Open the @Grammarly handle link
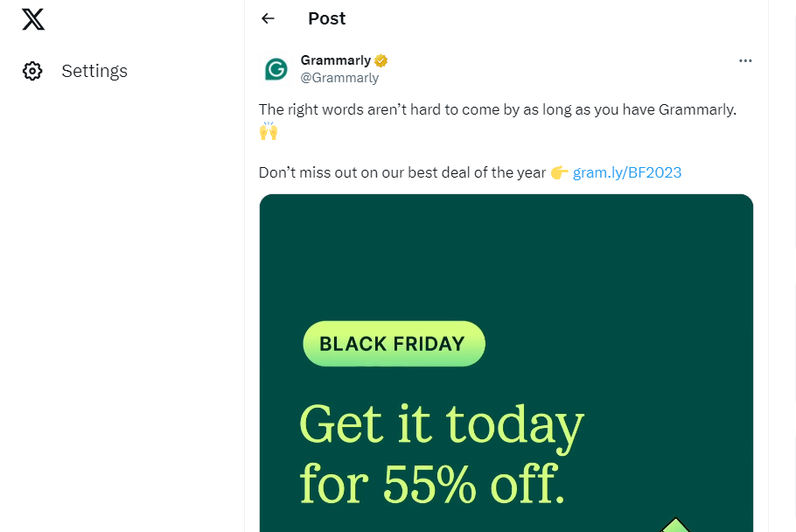This screenshot has width=796, height=532. tap(339, 78)
